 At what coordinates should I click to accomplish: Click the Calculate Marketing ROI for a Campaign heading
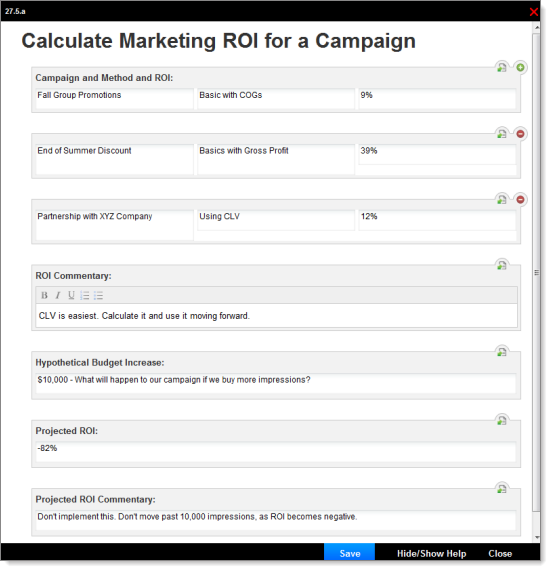tap(219, 41)
